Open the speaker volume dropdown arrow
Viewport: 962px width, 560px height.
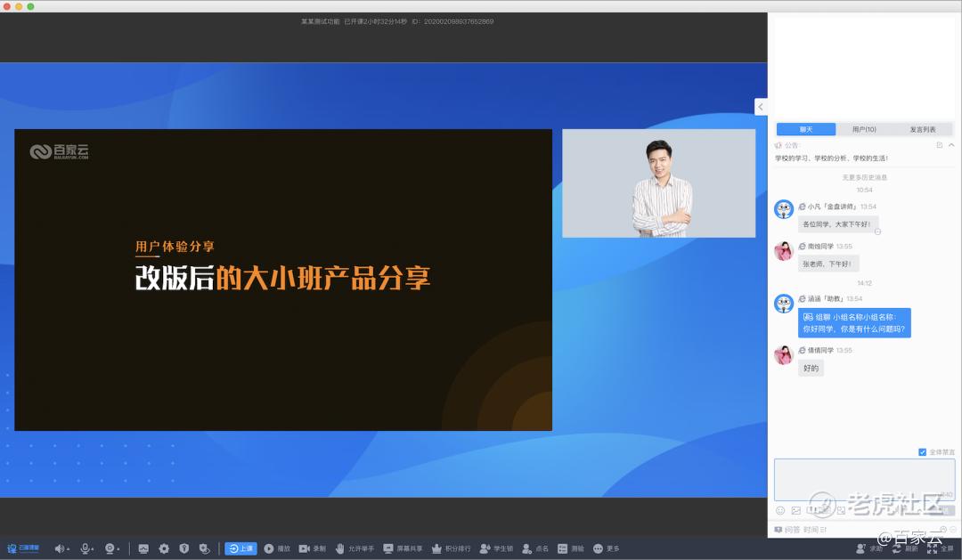(x=69, y=549)
